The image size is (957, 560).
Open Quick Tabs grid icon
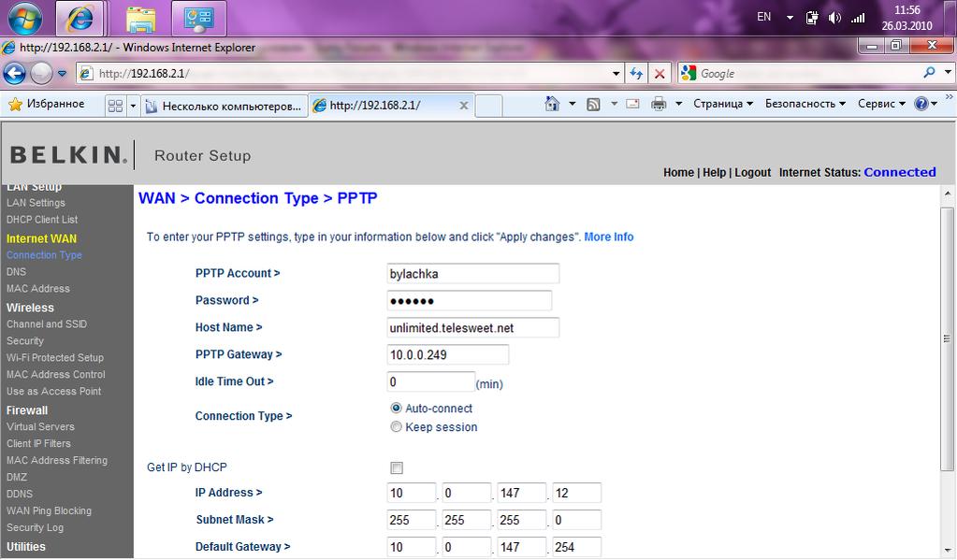(115, 106)
